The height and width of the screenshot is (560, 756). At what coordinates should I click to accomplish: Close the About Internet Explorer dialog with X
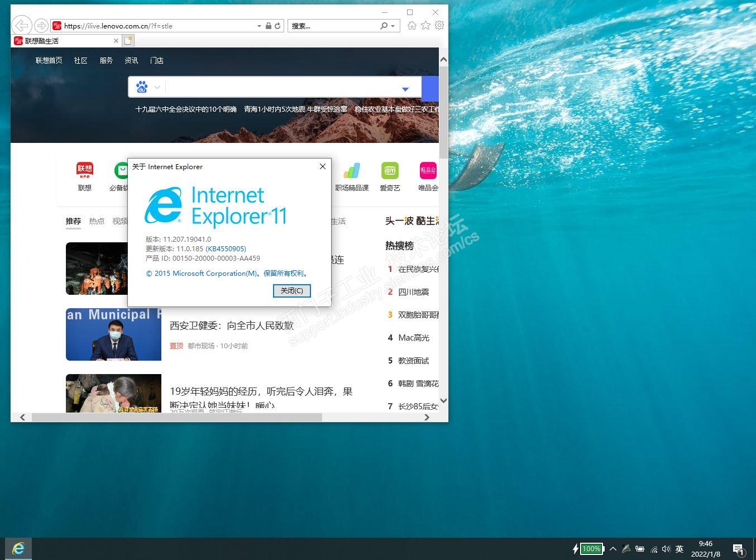point(322,166)
